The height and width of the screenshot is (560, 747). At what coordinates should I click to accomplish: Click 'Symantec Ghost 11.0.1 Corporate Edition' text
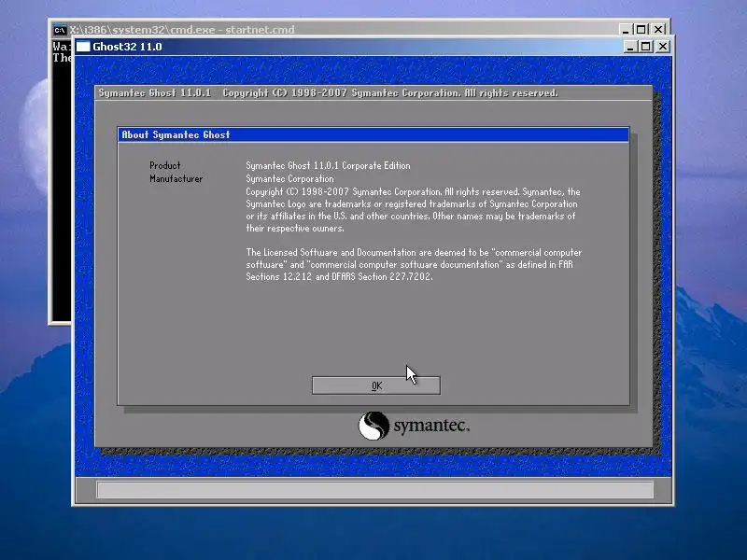click(328, 166)
